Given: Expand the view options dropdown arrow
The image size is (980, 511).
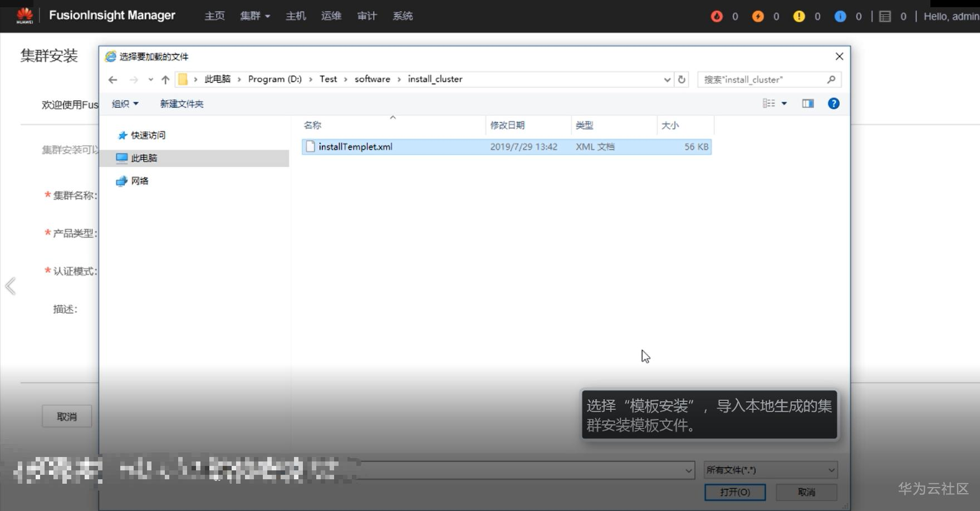Looking at the screenshot, I should click(x=784, y=104).
